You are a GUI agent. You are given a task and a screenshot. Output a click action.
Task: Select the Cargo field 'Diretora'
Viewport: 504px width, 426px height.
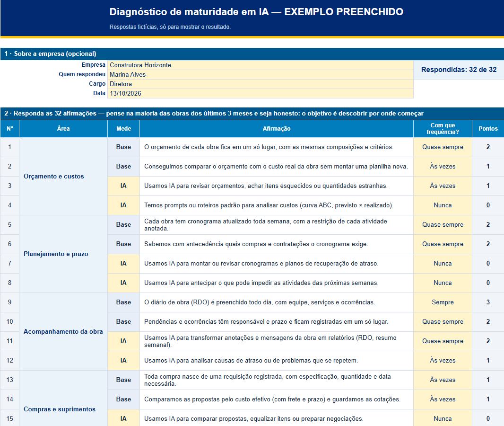point(261,84)
